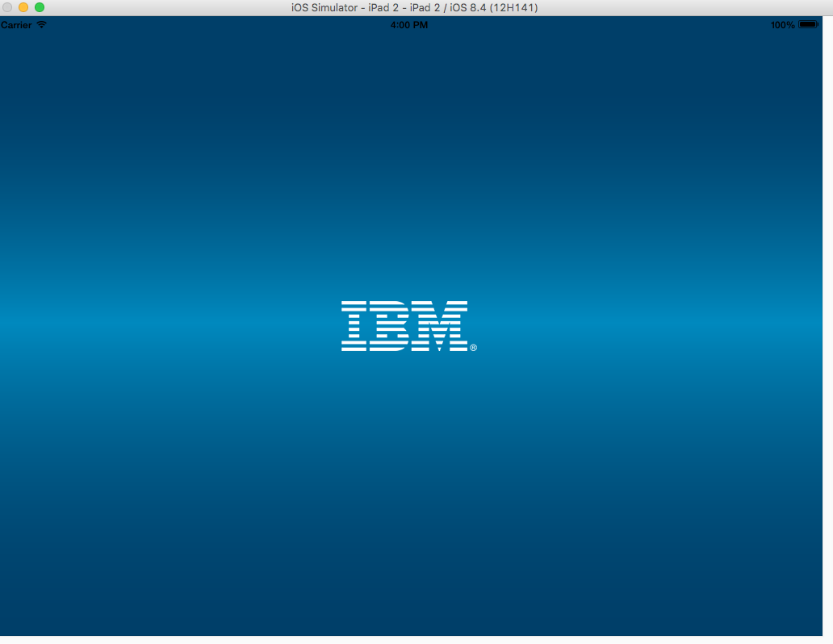
Task: Click the iOS Simulator window title text
Action: coord(414,7)
